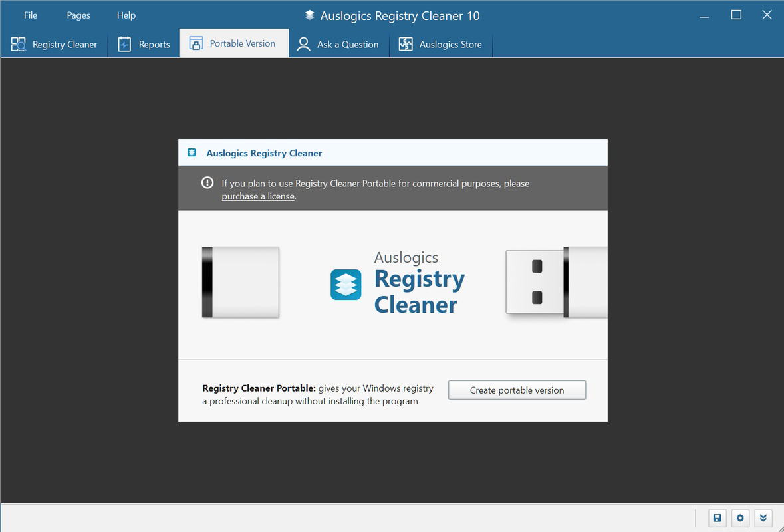784x532 pixels.
Task: Close the Auslogics Registry Cleaner window
Action: click(767, 15)
